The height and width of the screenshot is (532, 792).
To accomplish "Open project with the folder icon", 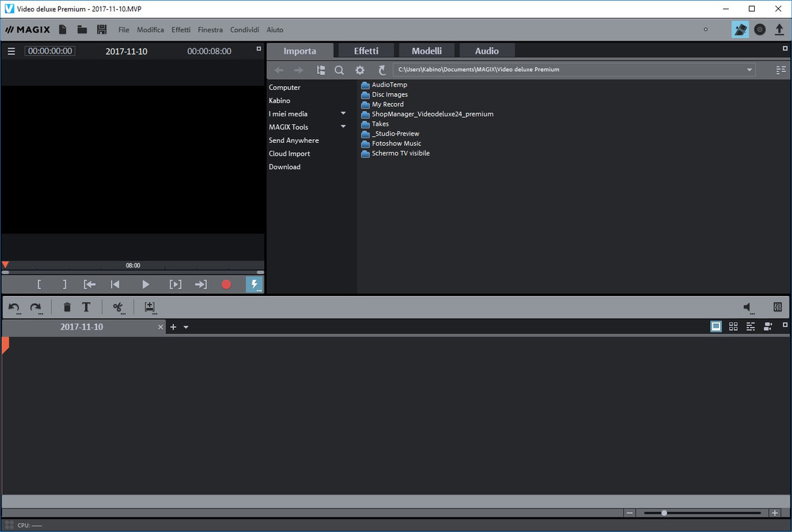I will [x=82, y=29].
